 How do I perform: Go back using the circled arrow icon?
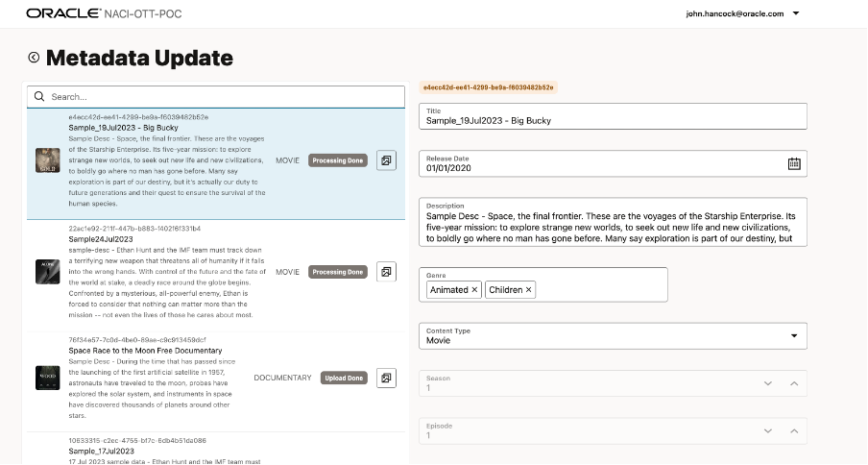(x=34, y=58)
